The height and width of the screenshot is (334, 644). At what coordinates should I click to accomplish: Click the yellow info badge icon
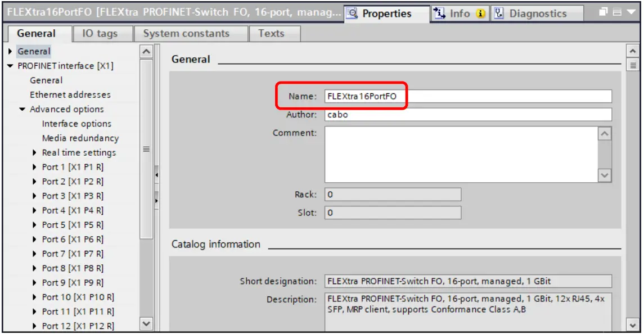pyautogui.click(x=480, y=13)
